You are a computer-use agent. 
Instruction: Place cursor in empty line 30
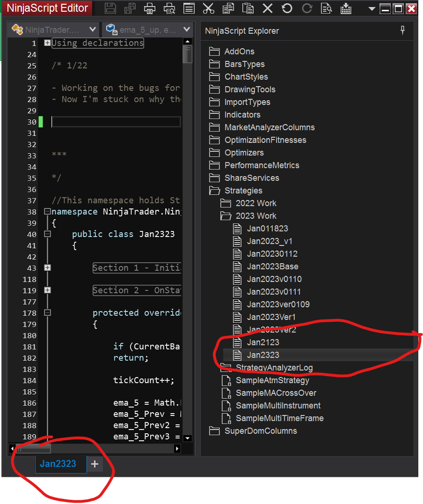(x=116, y=122)
